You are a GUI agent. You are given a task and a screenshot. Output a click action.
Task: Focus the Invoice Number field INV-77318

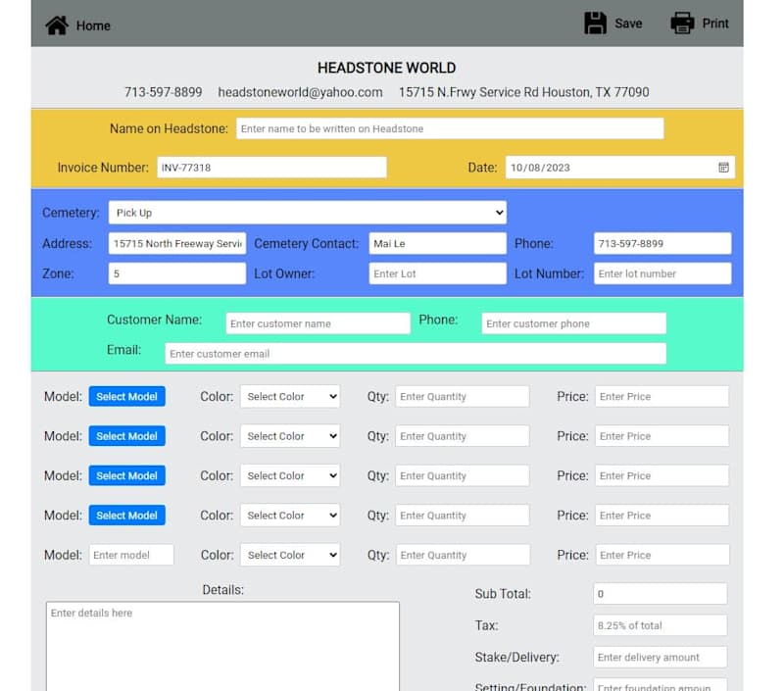tap(271, 168)
